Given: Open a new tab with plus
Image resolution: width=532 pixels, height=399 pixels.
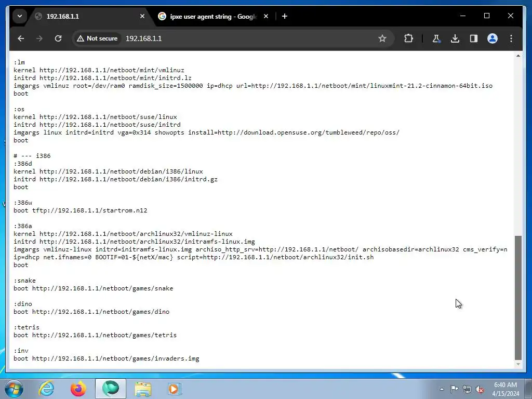Looking at the screenshot, I should pyautogui.click(x=285, y=16).
